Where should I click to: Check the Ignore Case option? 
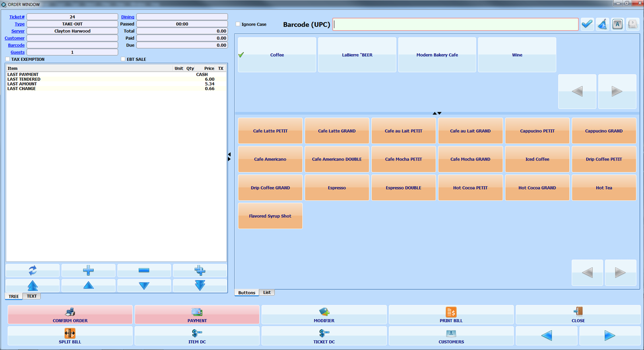(238, 24)
